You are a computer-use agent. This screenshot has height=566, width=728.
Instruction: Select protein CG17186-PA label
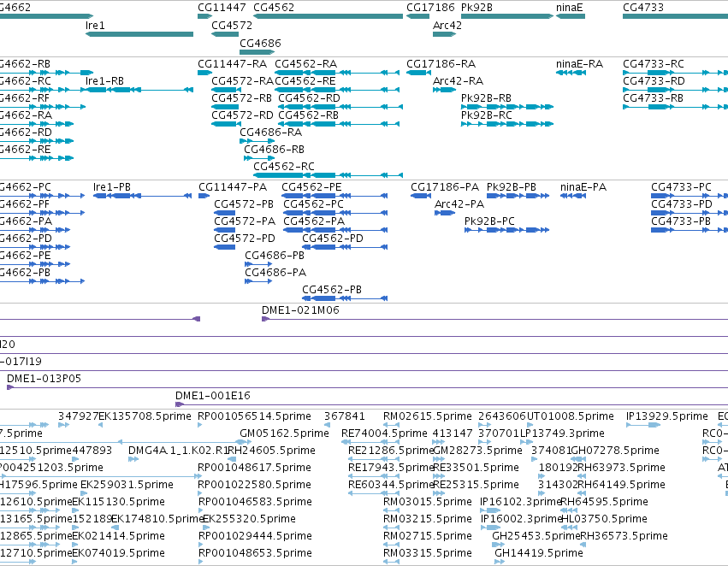point(445,187)
